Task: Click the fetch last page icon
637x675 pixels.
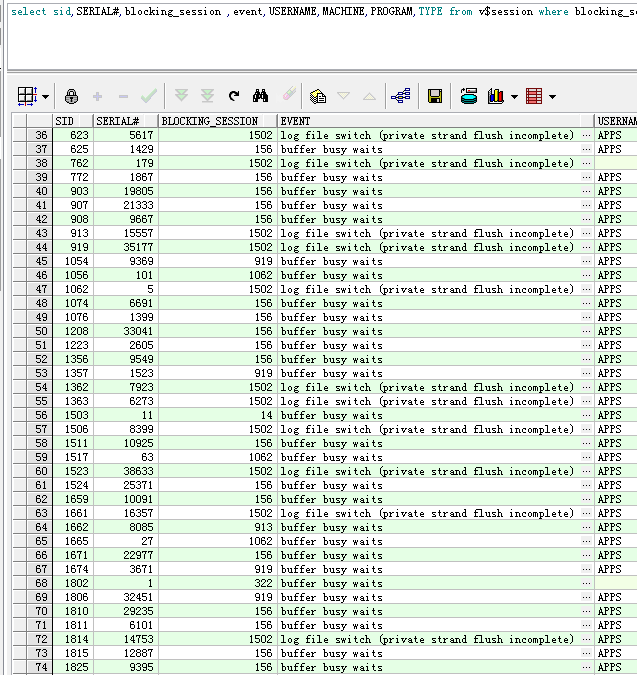Action: [207, 97]
